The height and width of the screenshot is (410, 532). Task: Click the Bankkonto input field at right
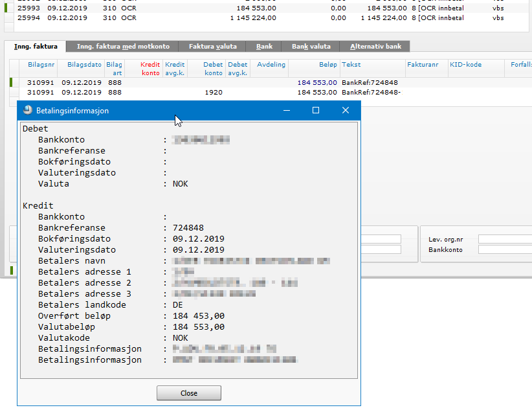tap(505, 249)
